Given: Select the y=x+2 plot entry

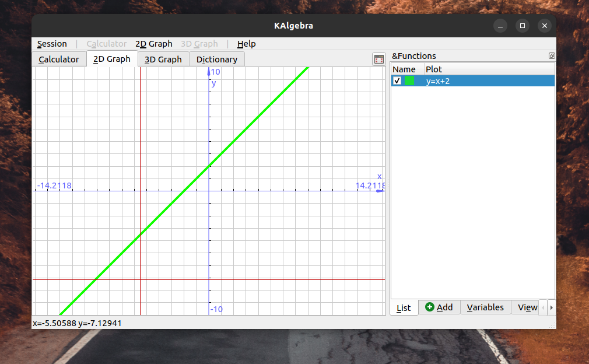Looking at the screenshot, I should [437, 81].
